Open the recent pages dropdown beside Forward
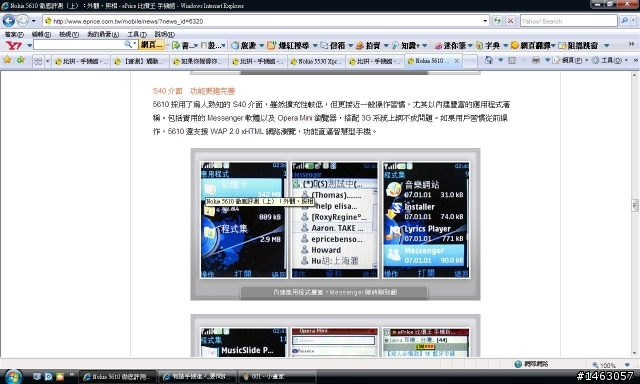This screenshot has width=640, height=384. pyautogui.click(x=33, y=21)
